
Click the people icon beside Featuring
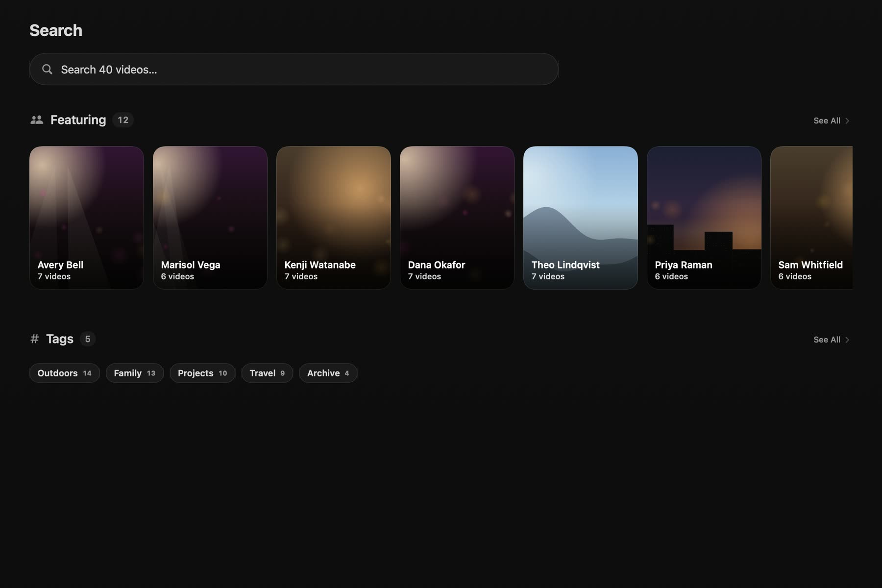(x=37, y=120)
